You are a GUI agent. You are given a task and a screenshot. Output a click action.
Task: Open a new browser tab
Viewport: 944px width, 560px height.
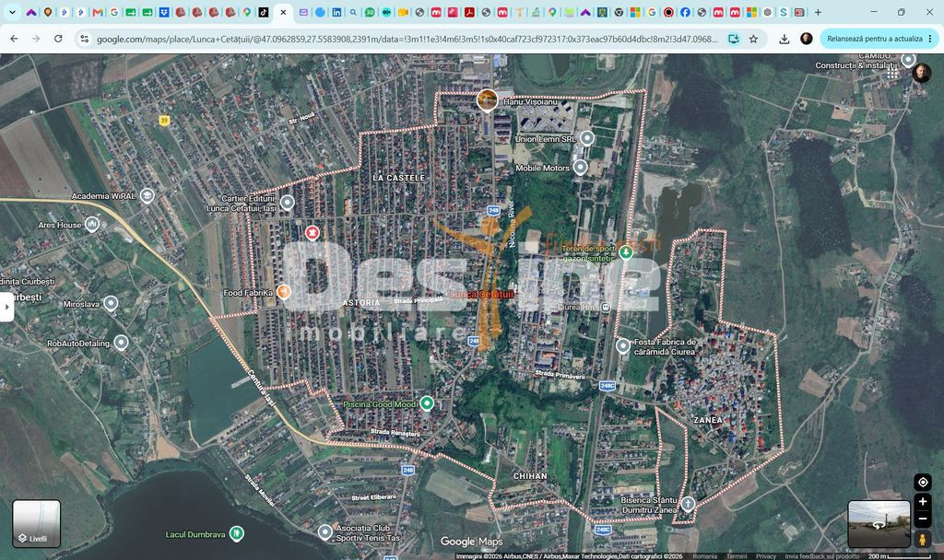coord(818,12)
